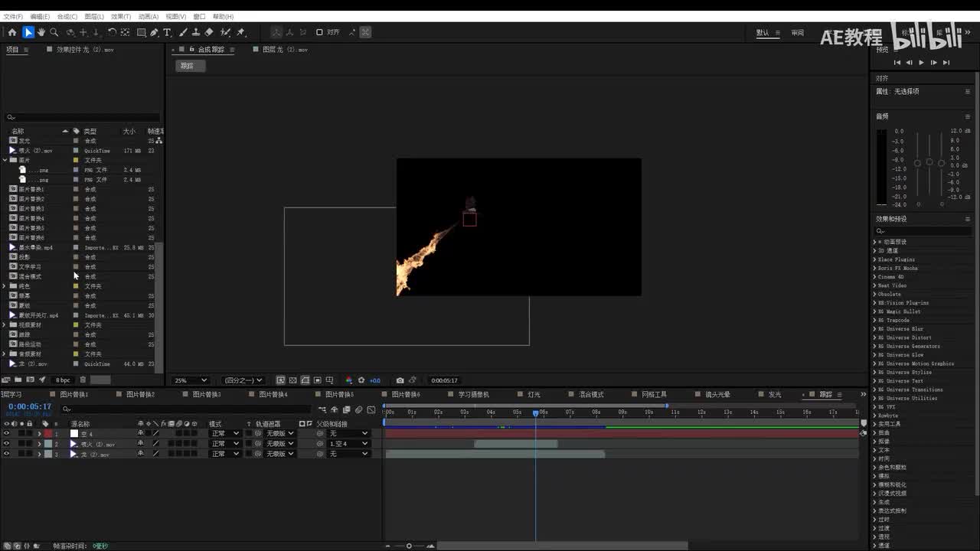Switch to the 灯光 timeline tab
This screenshot has width=980, height=551.
pyautogui.click(x=534, y=395)
